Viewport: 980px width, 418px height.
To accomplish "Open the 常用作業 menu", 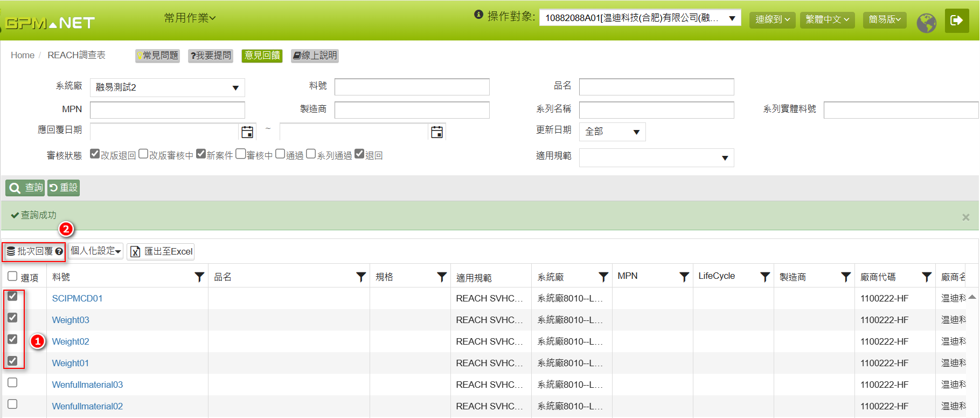I will [x=190, y=18].
